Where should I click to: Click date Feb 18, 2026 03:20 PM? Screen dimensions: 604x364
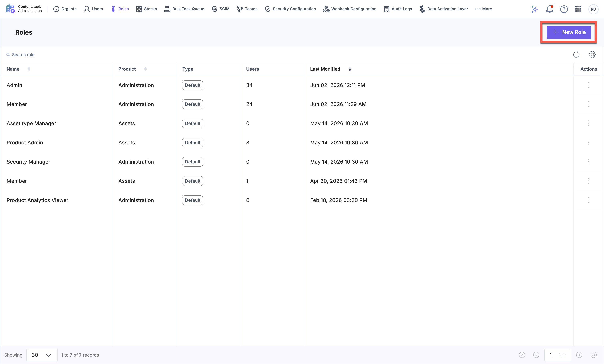coord(339,200)
